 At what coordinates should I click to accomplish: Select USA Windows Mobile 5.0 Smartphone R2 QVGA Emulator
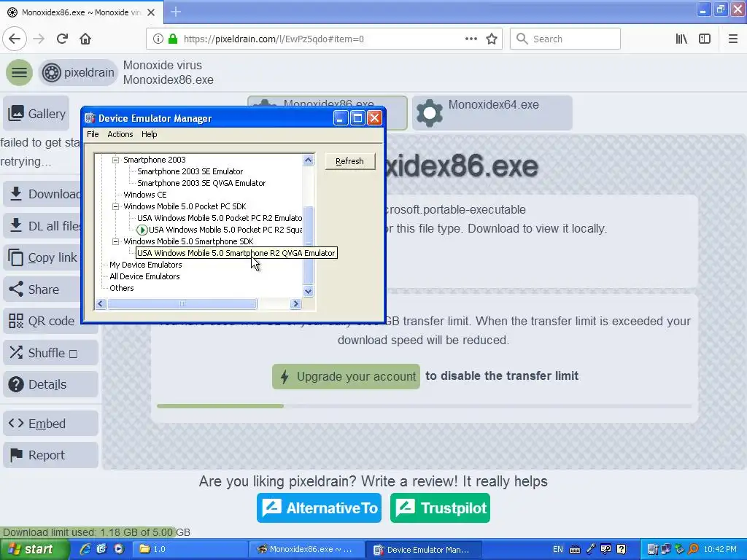tap(236, 253)
